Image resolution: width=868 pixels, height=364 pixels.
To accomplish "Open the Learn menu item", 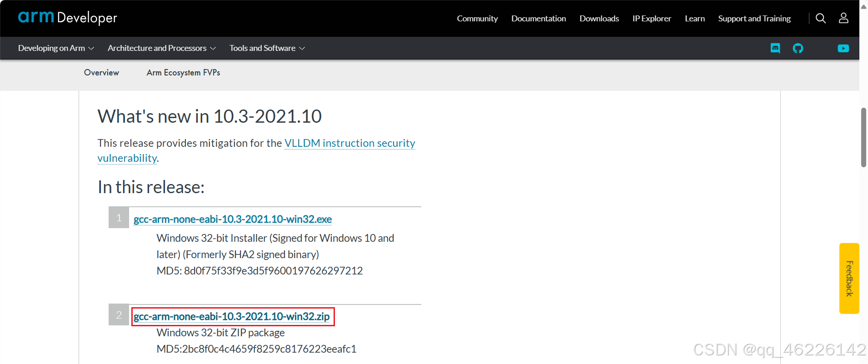I will (x=695, y=19).
